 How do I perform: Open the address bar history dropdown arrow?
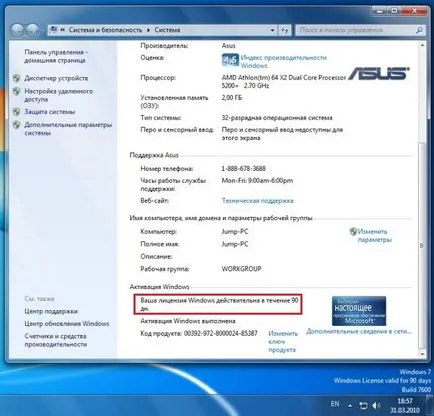pyautogui.click(x=273, y=30)
